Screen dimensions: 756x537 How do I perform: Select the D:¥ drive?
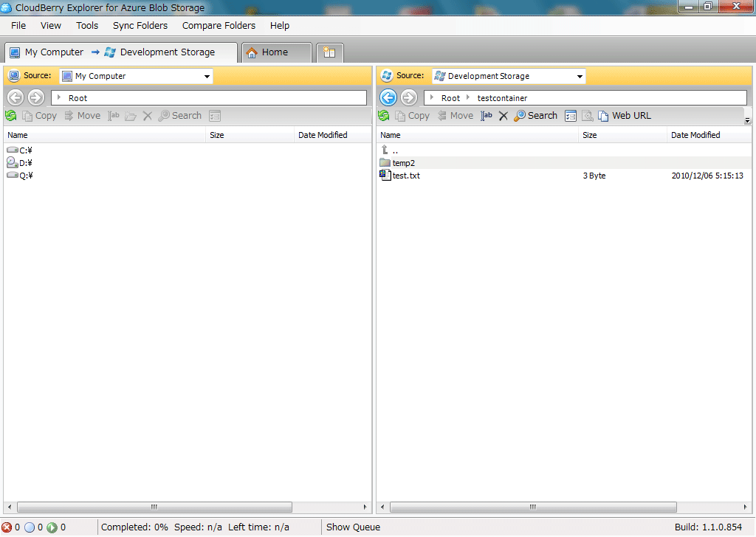pos(20,163)
